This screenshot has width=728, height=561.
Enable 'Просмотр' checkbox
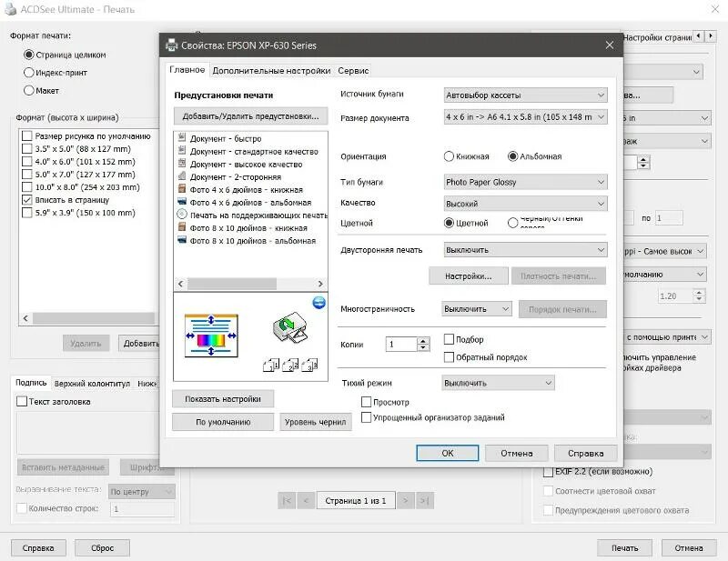(366, 402)
